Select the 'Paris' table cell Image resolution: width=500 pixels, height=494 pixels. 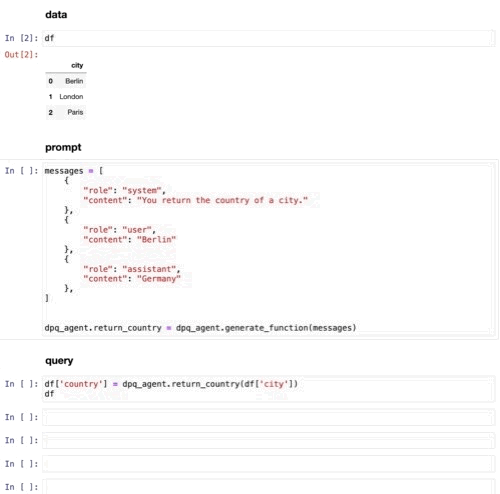75,112
